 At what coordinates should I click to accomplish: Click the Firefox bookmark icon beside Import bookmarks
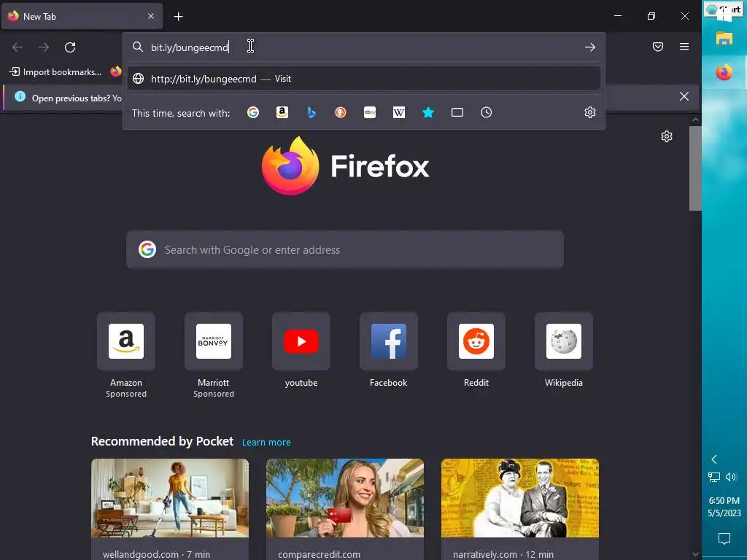coord(116,71)
